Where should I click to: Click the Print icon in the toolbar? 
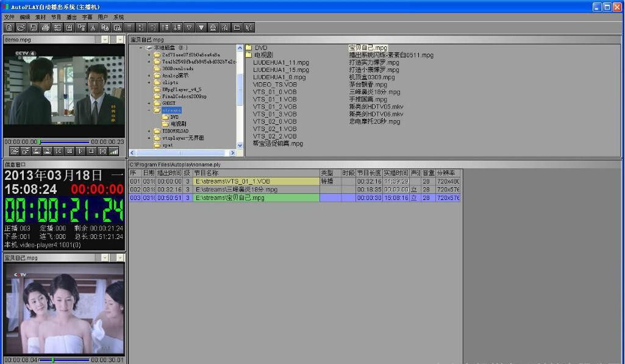point(46,27)
